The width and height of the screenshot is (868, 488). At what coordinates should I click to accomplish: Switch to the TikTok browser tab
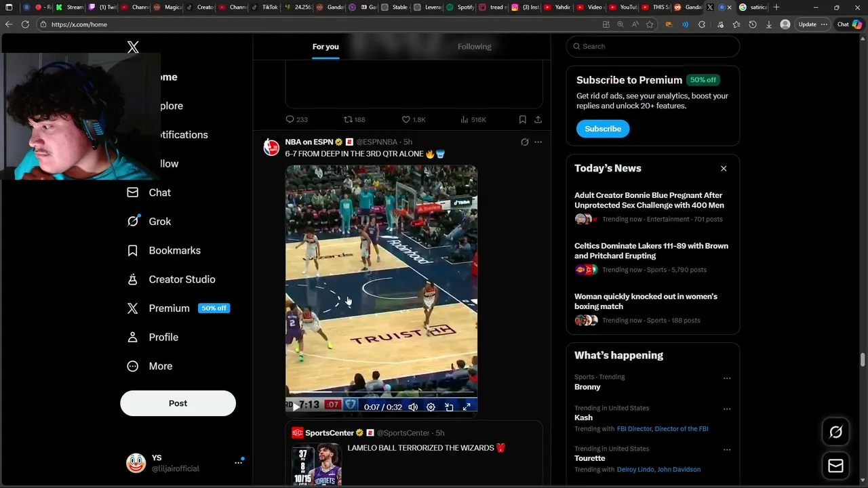point(265,7)
